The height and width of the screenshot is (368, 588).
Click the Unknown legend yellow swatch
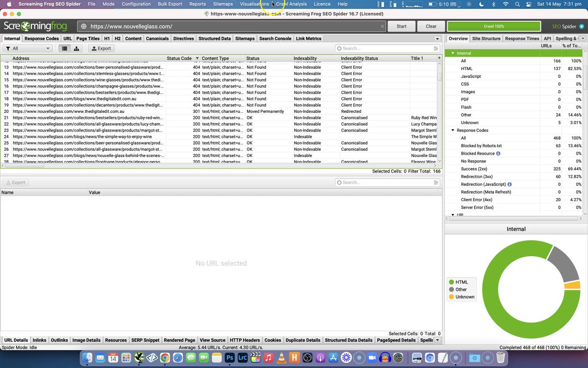(451, 297)
